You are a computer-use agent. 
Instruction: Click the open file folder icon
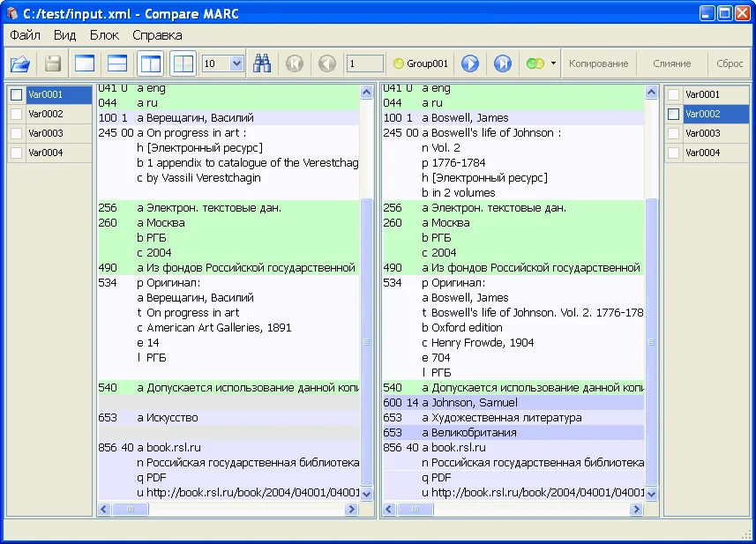tap(20, 63)
